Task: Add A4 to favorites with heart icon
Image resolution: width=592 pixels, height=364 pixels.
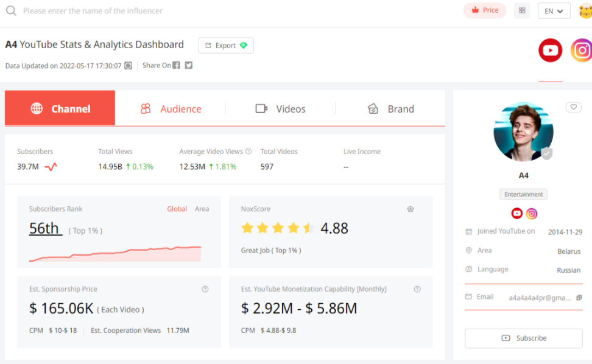Action: pyautogui.click(x=574, y=108)
